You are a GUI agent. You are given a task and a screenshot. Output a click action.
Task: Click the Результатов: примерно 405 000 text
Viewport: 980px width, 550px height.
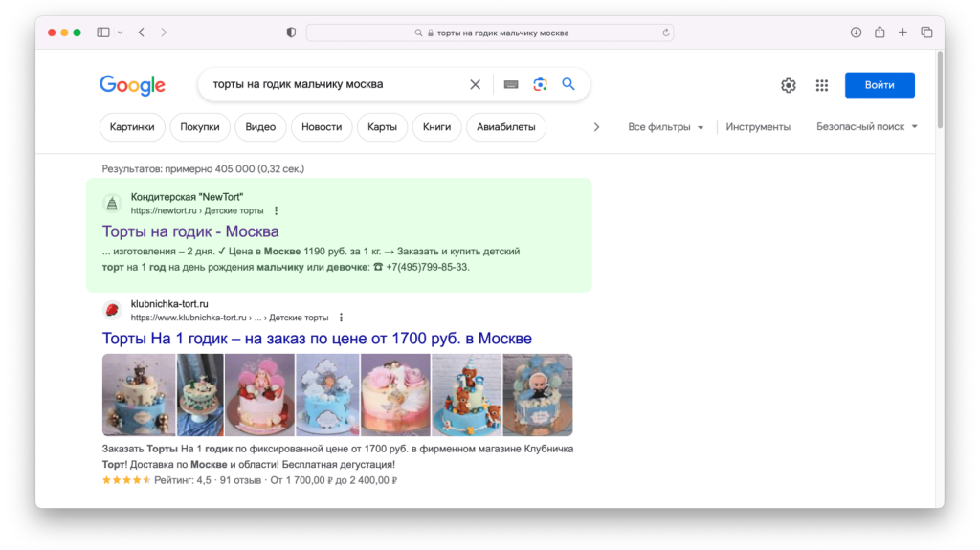[x=203, y=168]
